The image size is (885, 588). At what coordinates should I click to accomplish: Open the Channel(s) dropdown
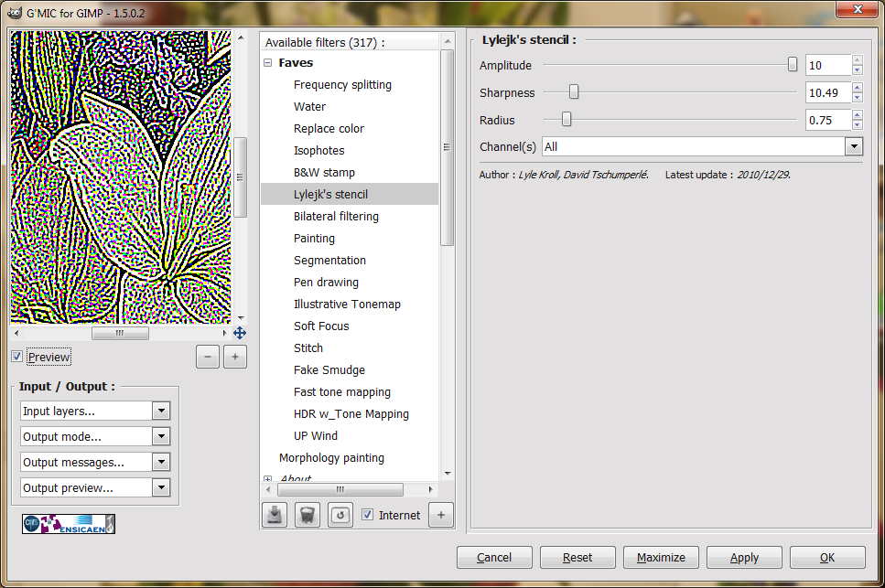pos(702,146)
